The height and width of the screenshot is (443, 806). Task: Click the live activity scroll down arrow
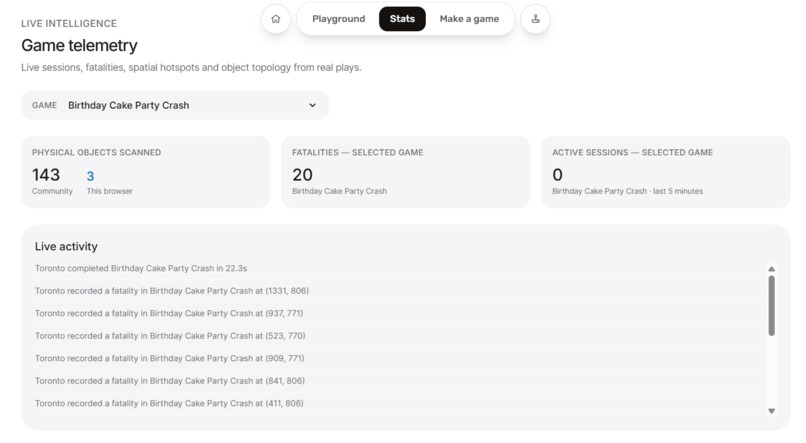coord(772,411)
